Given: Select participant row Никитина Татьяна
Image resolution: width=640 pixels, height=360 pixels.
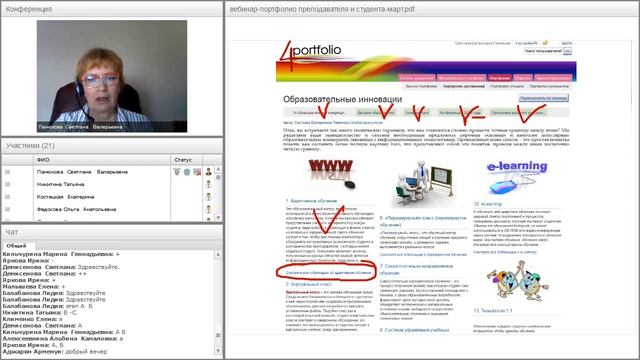Looking at the screenshot, I should [x=107, y=184].
